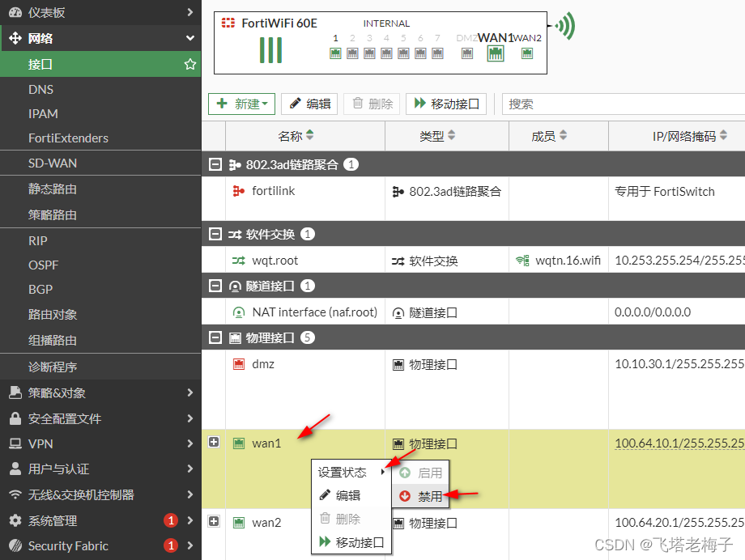Sort table by IP/网络掩码 column arrows
Image resolution: width=745 pixels, height=560 pixels.
coord(723,135)
